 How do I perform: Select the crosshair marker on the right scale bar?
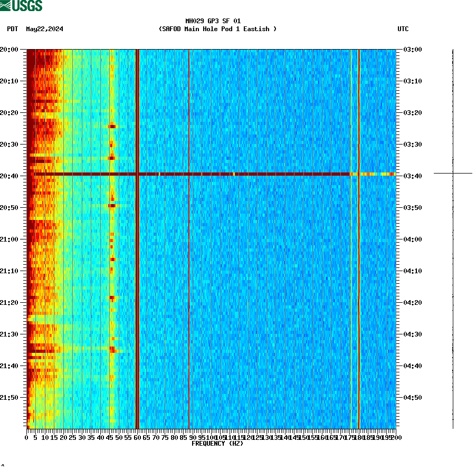tap(452, 172)
